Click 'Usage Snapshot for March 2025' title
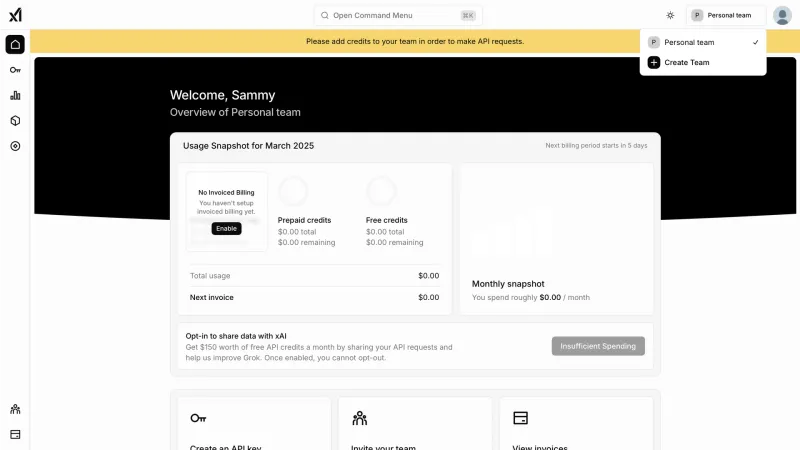 coord(248,145)
